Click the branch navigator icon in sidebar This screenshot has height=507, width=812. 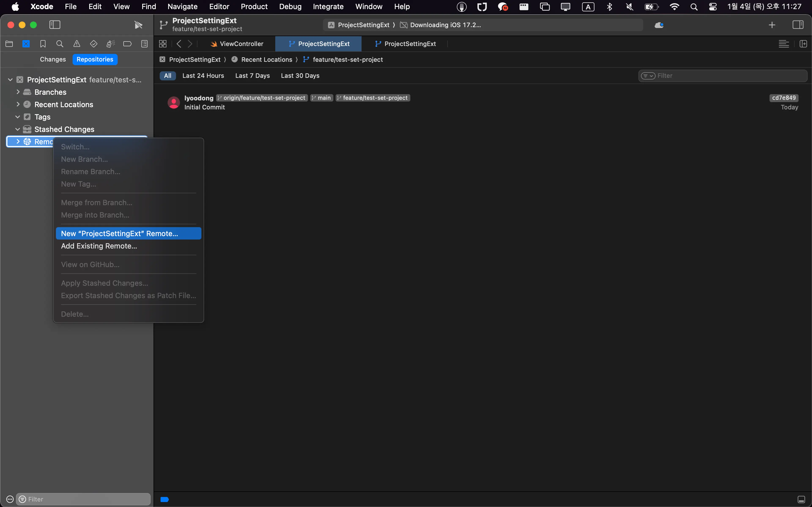[x=26, y=44]
